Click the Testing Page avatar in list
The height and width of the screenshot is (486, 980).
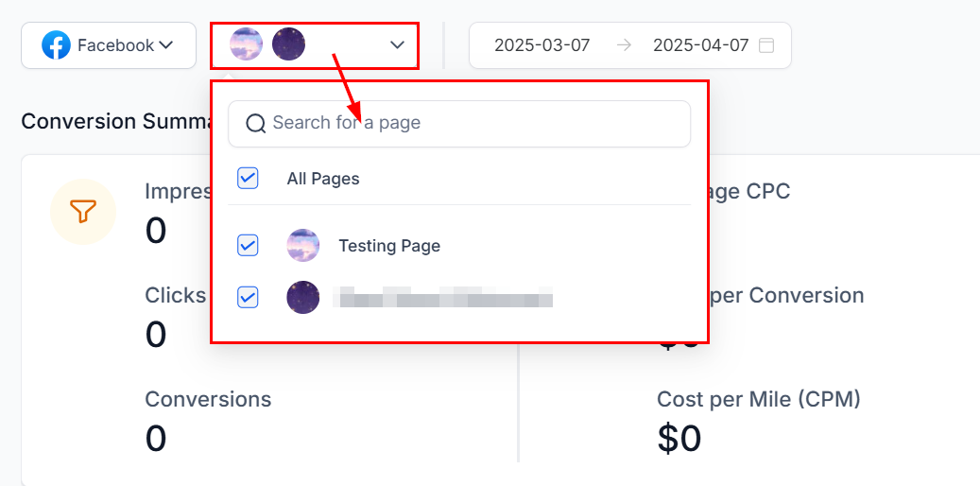coord(303,245)
